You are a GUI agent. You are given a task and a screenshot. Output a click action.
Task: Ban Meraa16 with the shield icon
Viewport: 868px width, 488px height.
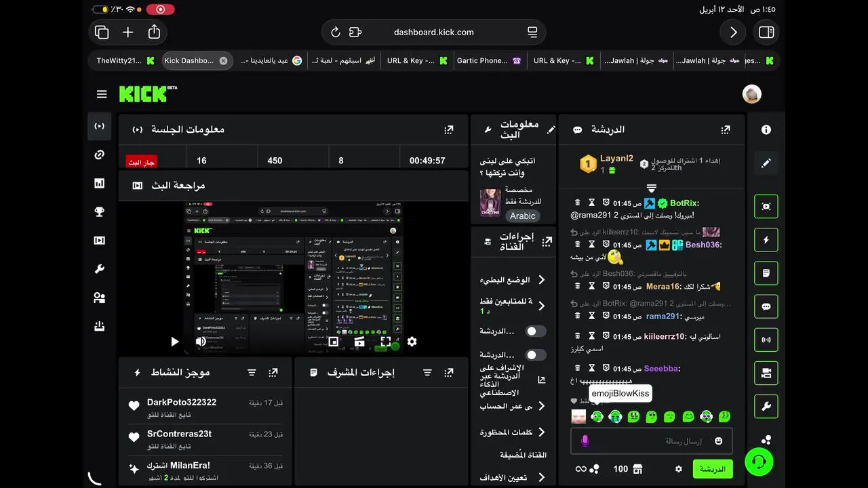pos(605,287)
